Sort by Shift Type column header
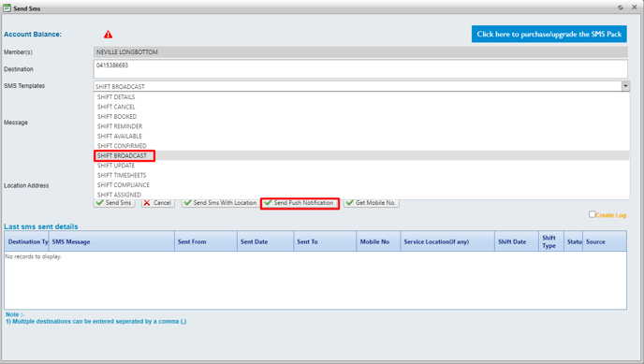Image resolution: width=644 pixels, height=364 pixels. [x=550, y=241]
